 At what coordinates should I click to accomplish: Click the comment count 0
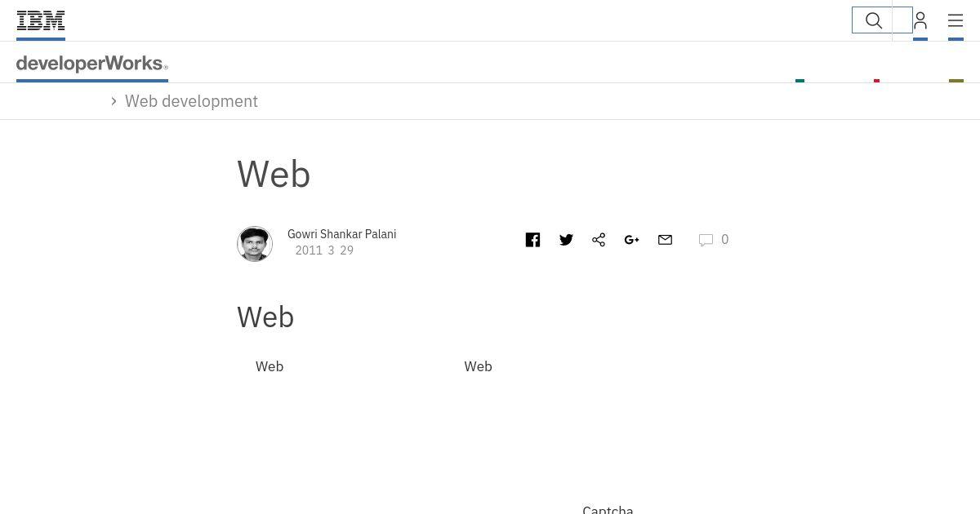click(x=724, y=240)
